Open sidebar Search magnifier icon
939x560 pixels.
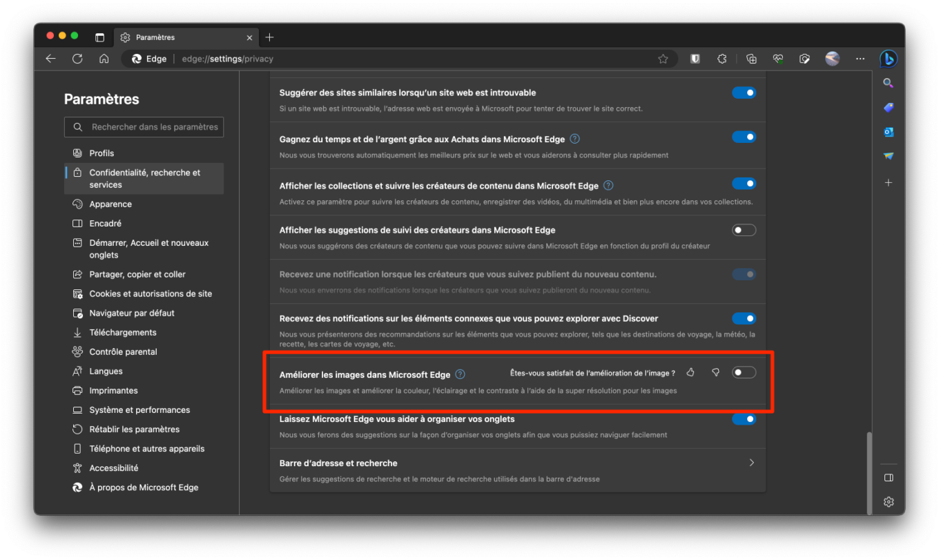point(889,83)
